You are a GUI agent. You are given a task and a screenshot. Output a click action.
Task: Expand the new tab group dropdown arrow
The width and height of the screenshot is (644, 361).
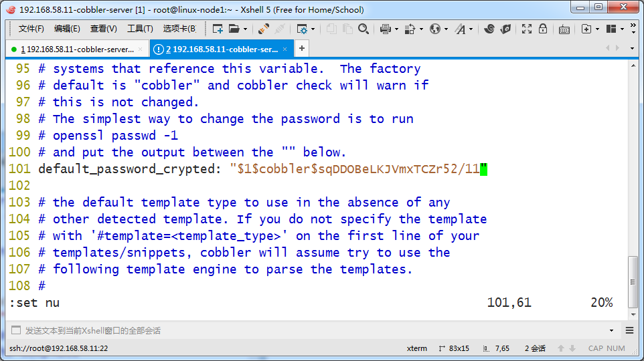(597, 29)
